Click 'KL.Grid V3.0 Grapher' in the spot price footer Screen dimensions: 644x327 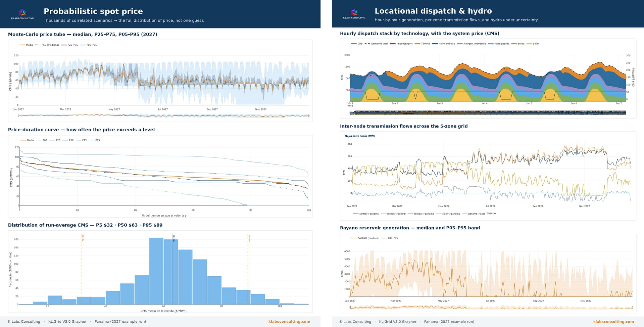67,322
